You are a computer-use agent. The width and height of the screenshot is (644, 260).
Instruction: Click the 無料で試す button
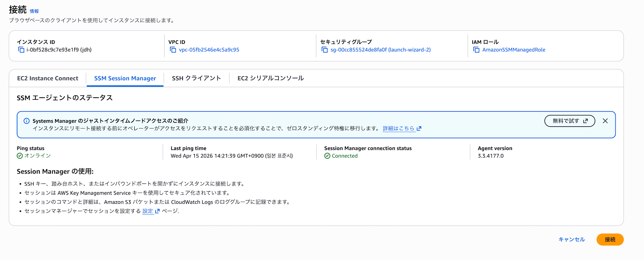570,121
